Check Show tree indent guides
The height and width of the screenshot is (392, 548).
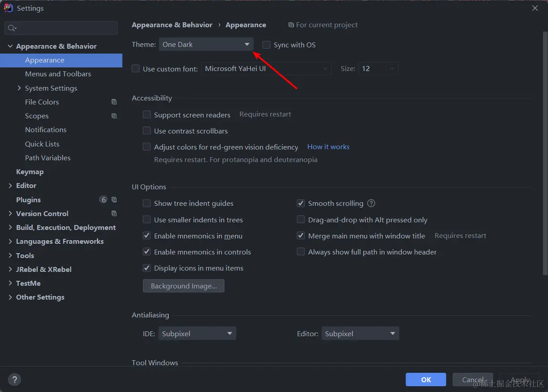point(146,203)
